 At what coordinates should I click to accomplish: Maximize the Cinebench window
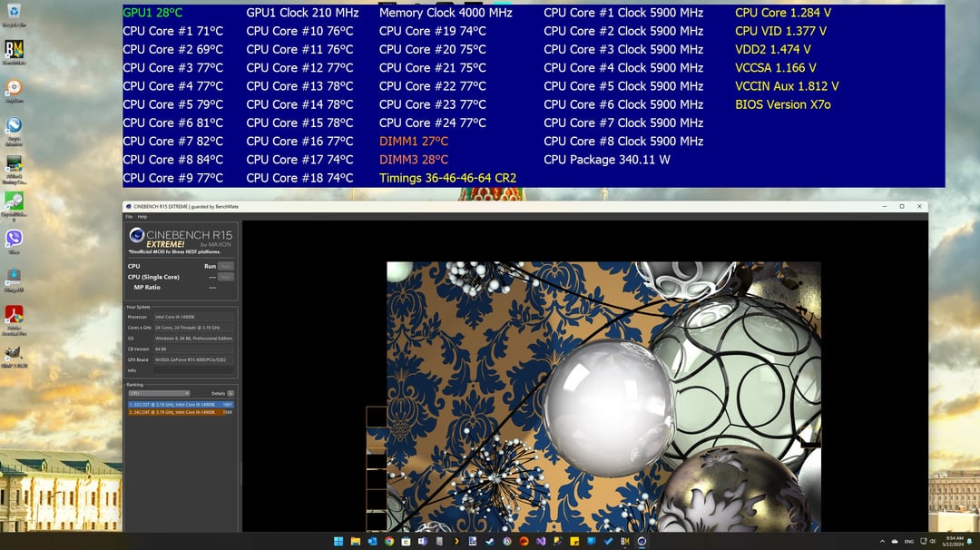902,206
